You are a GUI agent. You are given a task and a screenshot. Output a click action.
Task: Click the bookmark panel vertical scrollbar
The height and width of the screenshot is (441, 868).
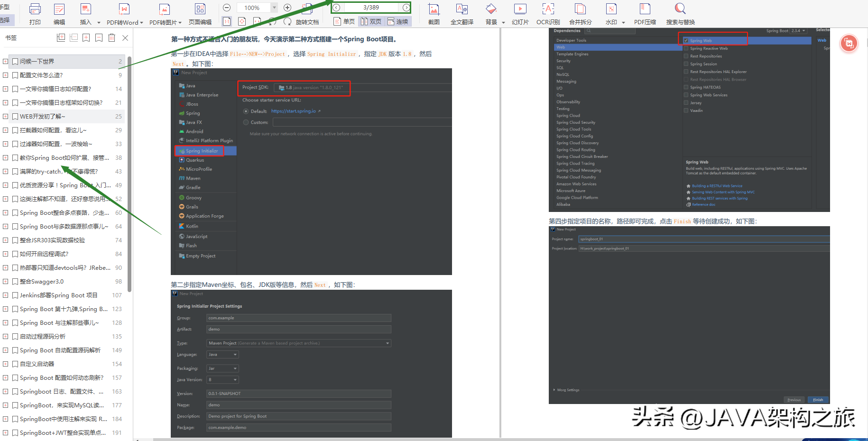point(129,174)
